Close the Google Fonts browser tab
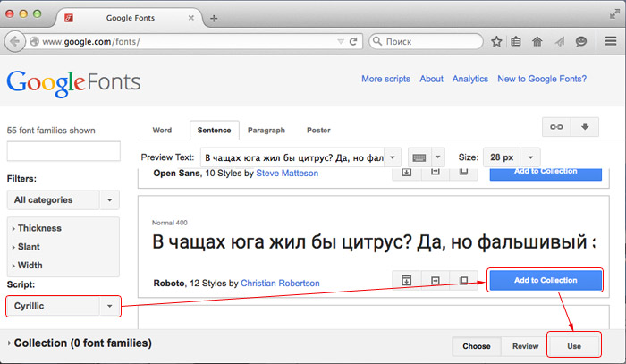Screen dimensions: 626x364 (x=191, y=18)
